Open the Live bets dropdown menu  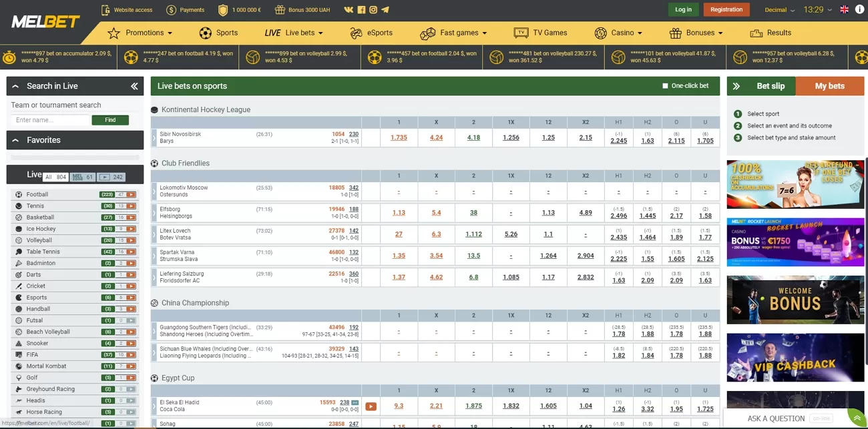[294, 33]
